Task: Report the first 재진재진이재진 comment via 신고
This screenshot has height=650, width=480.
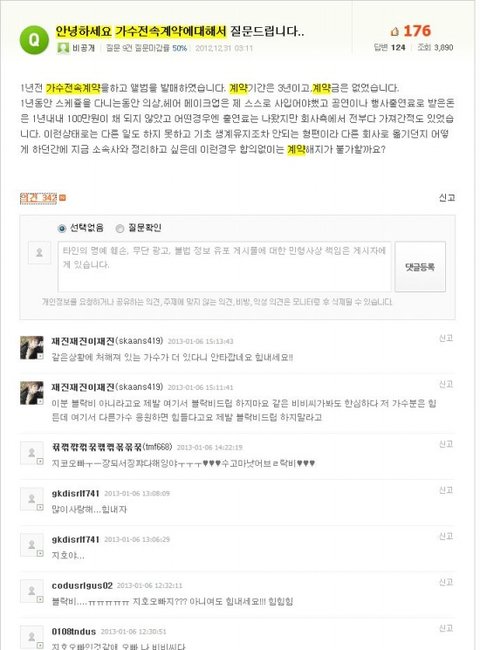Action: (446, 338)
